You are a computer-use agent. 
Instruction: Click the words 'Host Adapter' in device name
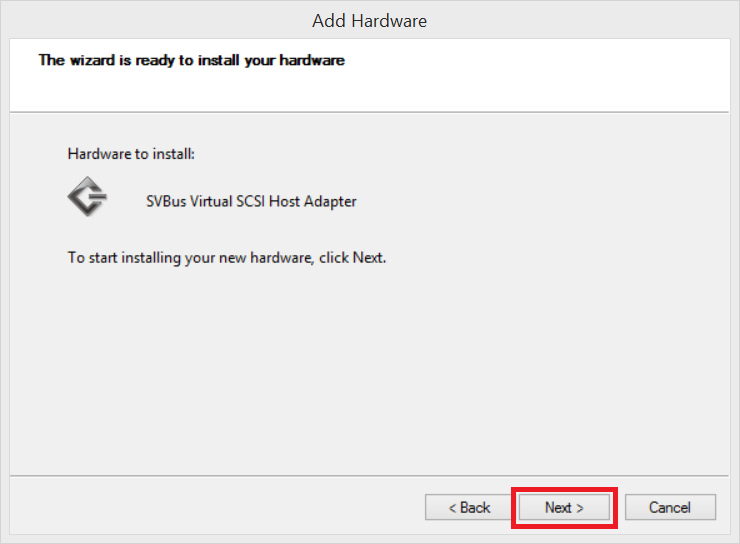tap(312, 201)
